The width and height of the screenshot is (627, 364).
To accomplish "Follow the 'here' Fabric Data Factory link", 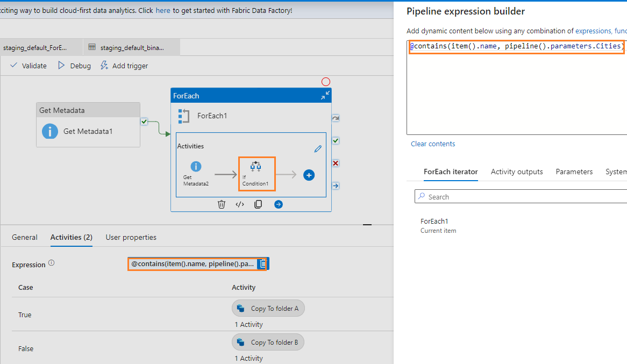I will click(x=163, y=10).
